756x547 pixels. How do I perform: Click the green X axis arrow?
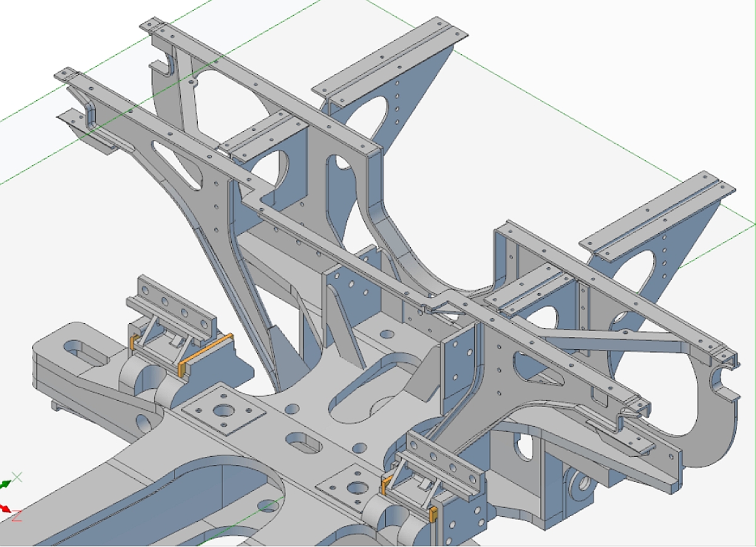point(6,484)
